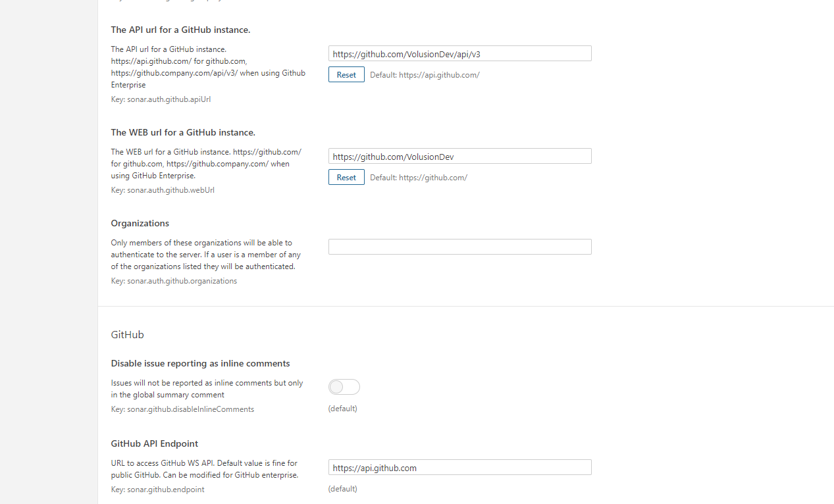Click "The WEB url for a GitHub instance" heading

tap(183, 133)
